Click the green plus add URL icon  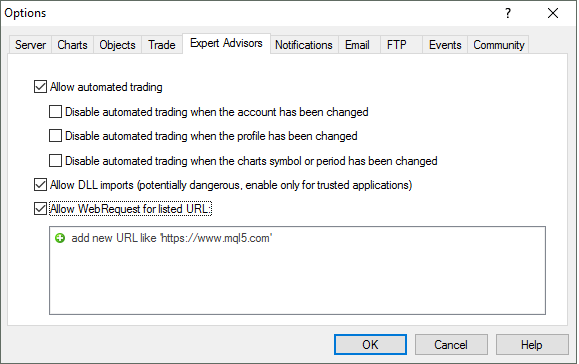(x=60, y=238)
